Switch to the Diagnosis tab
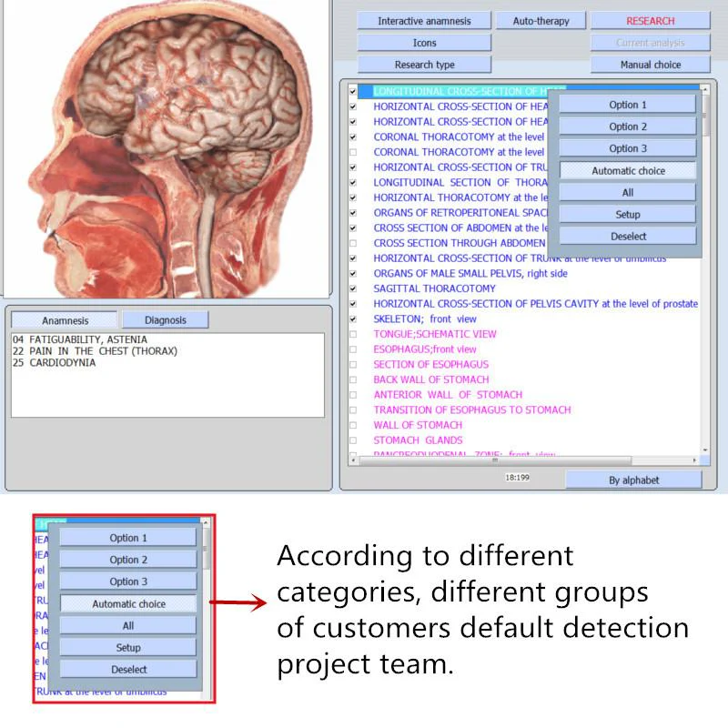The image size is (728, 728). coord(166,319)
